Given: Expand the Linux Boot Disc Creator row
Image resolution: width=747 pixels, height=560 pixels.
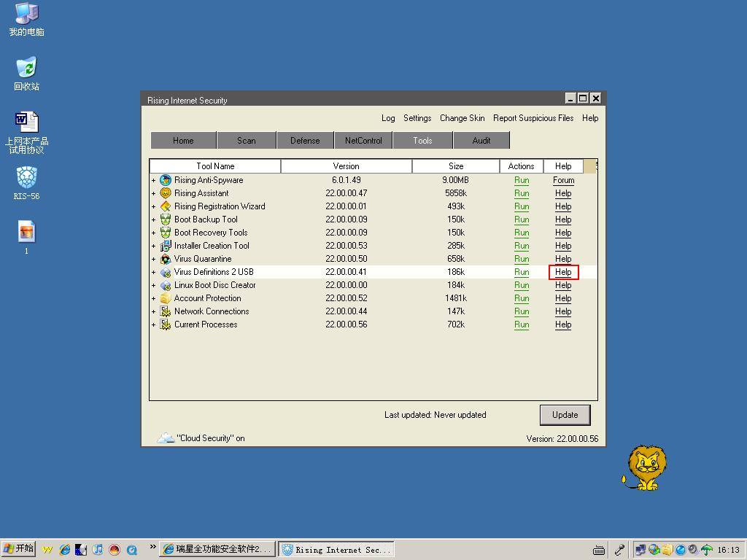Looking at the screenshot, I should (x=153, y=285).
